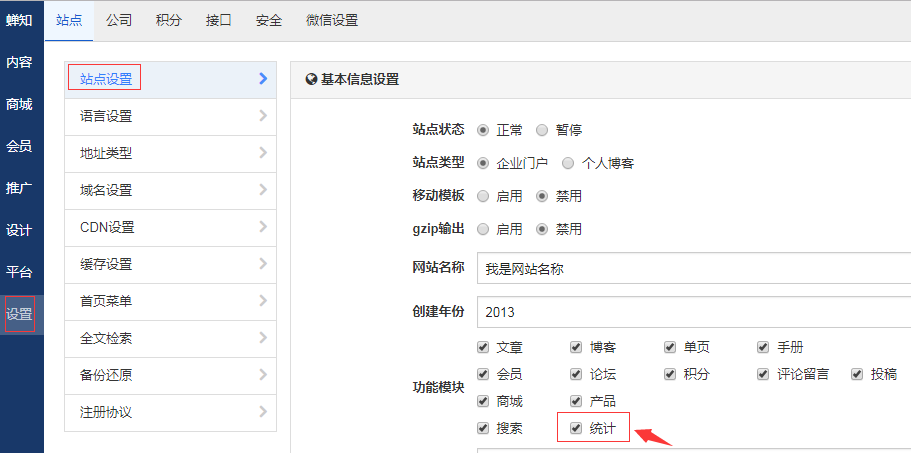
Task: Toggle the 文章 module checkbox
Action: pyautogui.click(x=483, y=347)
